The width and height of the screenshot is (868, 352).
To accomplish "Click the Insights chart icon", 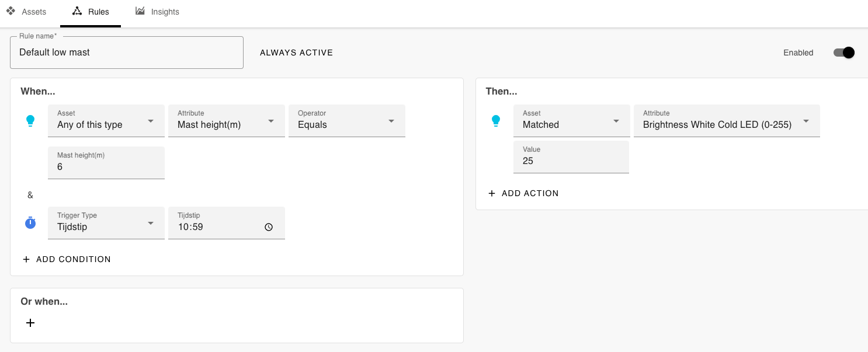I will click(140, 11).
